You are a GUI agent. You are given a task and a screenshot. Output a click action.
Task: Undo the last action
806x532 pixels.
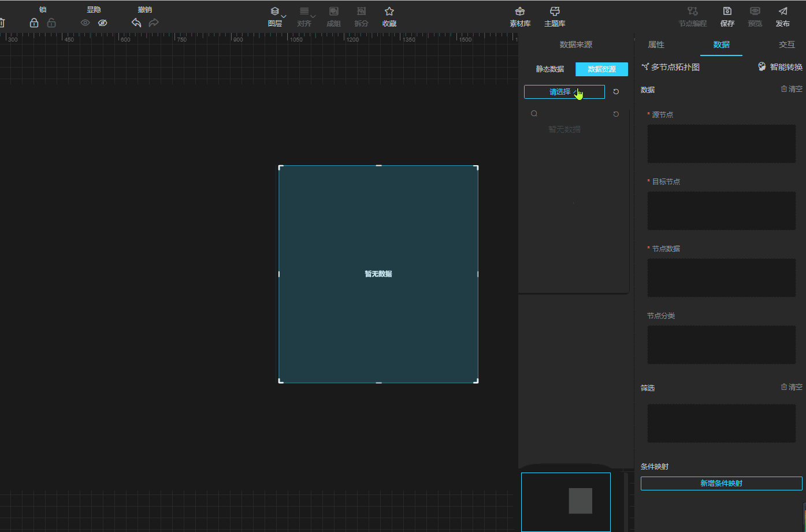coord(136,23)
